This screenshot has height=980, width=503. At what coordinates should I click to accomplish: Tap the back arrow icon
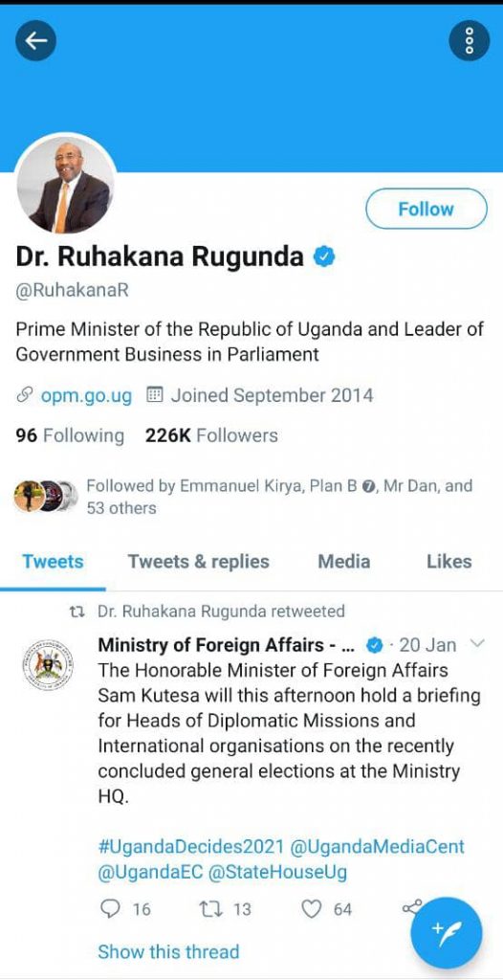pos(35,40)
